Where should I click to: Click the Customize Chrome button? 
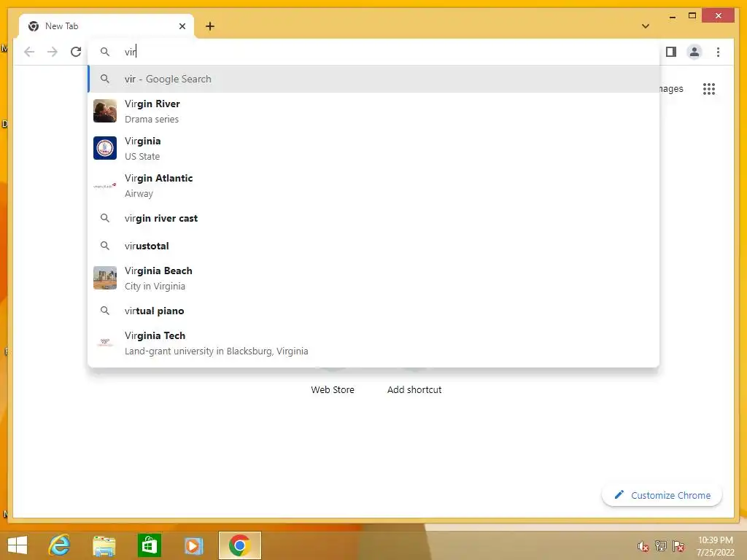662,495
